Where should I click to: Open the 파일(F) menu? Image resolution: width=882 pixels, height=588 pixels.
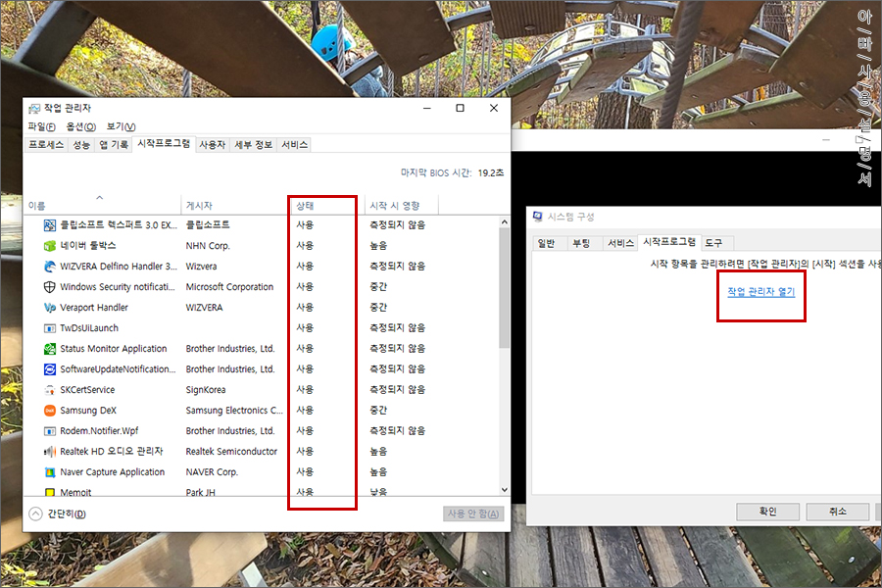coord(41,126)
